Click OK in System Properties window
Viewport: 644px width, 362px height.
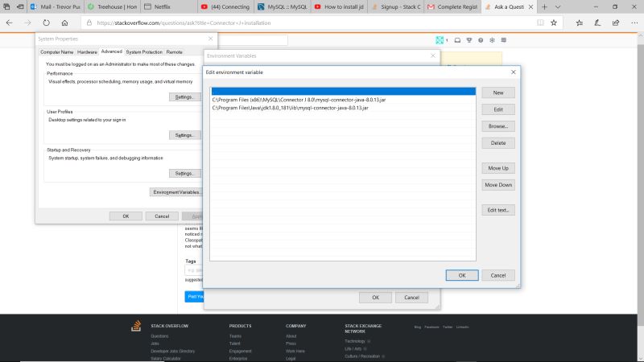[x=126, y=216]
